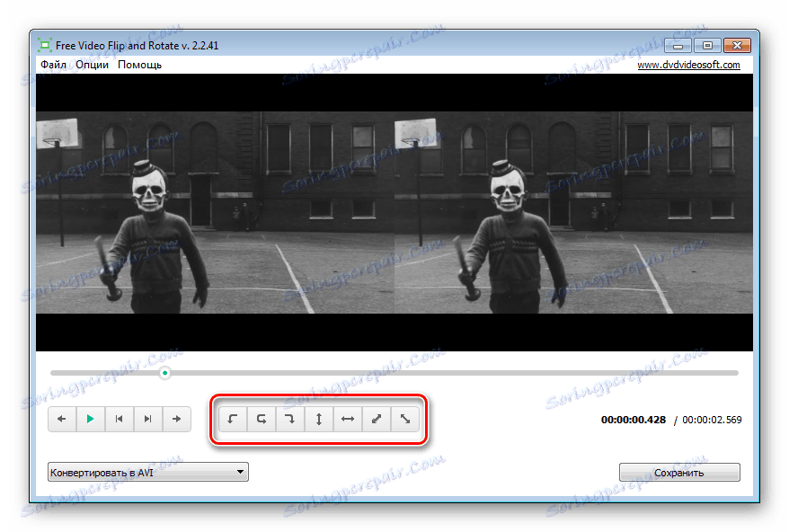Image resolution: width=789 pixels, height=532 pixels.
Task: Click the current time 00:00:00.428
Action: click(633, 420)
